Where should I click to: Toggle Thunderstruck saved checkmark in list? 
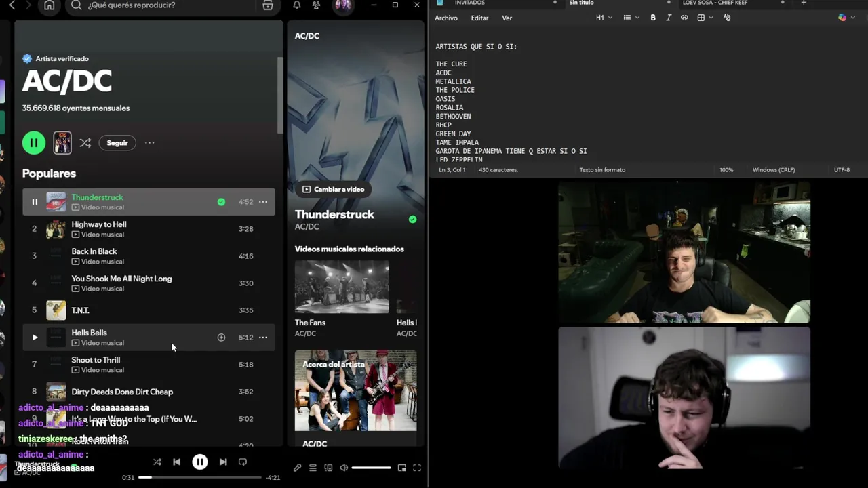pyautogui.click(x=221, y=202)
